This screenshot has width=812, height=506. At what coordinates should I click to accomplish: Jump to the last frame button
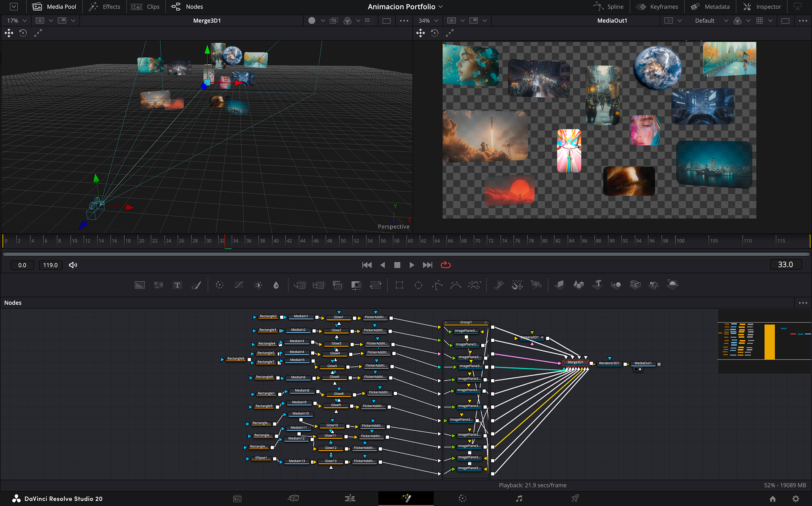coord(428,265)
